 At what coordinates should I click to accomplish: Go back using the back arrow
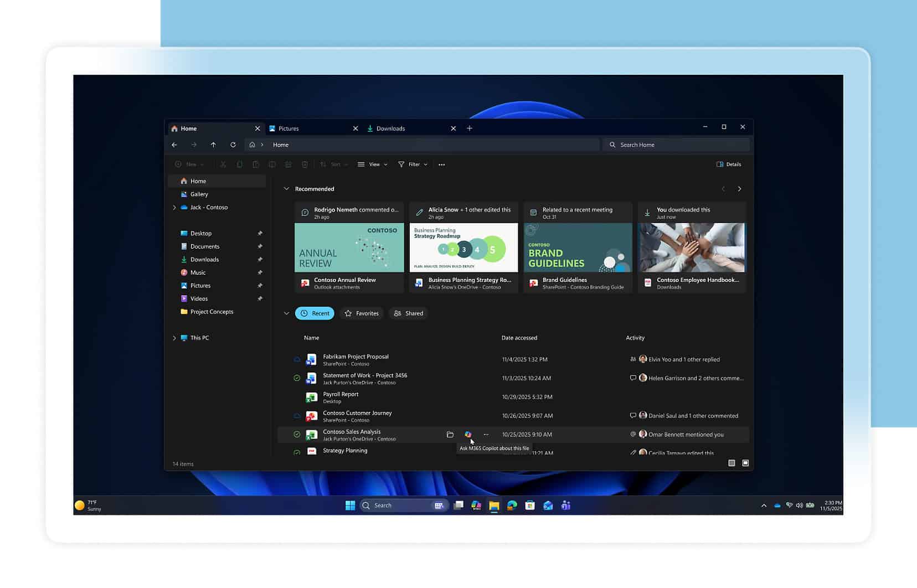click(x=174, y=145)
